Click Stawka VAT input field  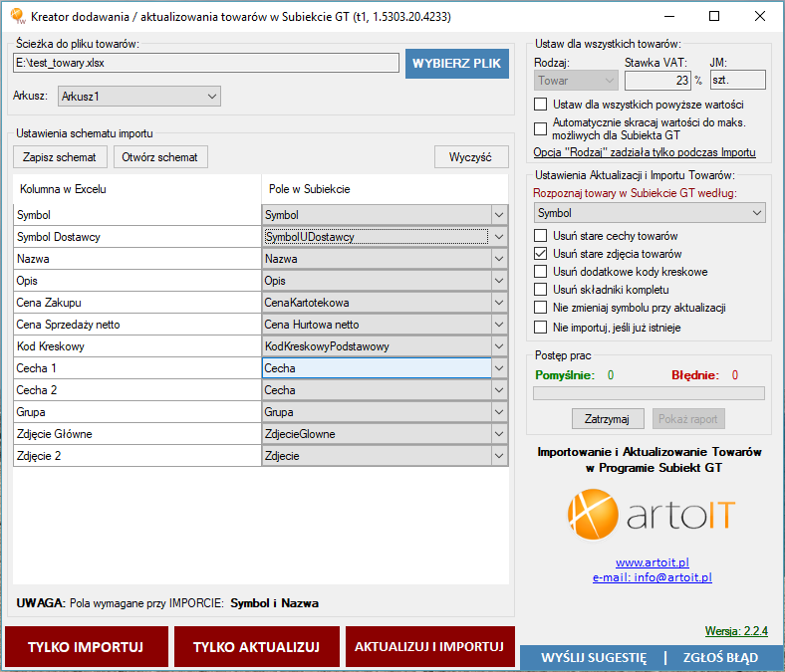[x=657, y=80]
